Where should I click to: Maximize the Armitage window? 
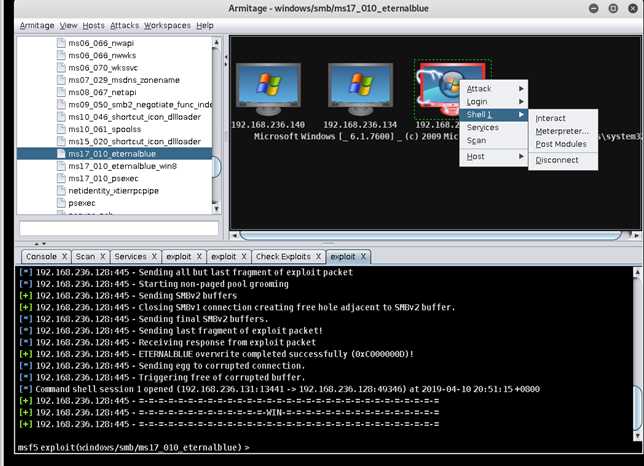pos(613,8)
